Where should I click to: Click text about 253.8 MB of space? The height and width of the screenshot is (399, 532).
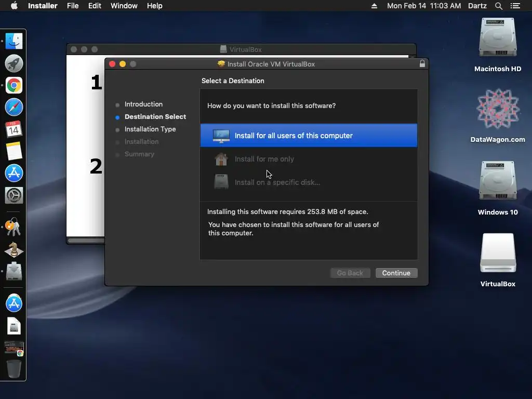[288, 212]
